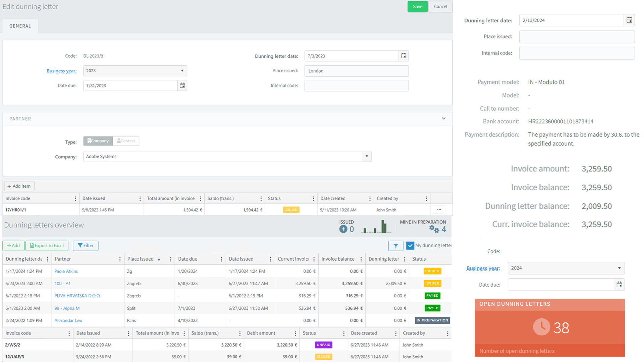This screenshot has height=362, width=644.
Task: Open Business year 2024 dropdown
Action: point(566,268)
